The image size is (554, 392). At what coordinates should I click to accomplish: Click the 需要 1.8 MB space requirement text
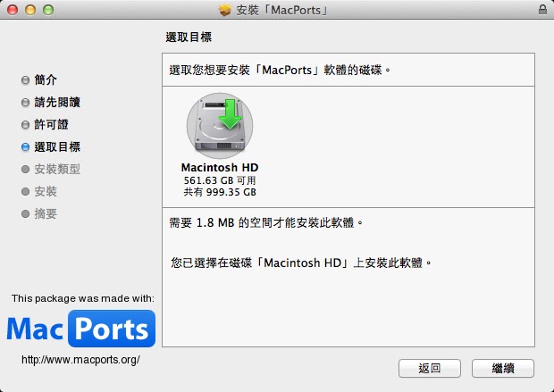tap(266, 223)
